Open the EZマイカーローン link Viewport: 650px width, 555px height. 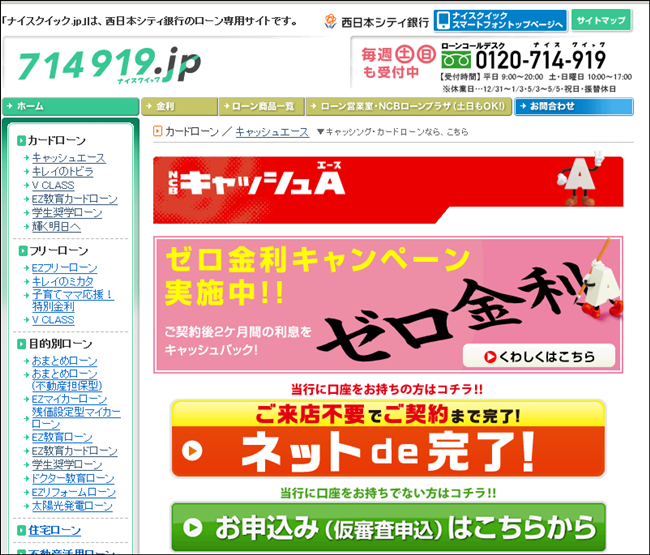click(69, 399)
